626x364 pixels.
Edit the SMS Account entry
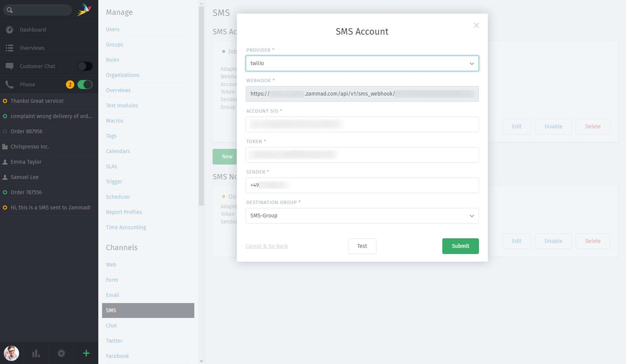tap(517, 127)
